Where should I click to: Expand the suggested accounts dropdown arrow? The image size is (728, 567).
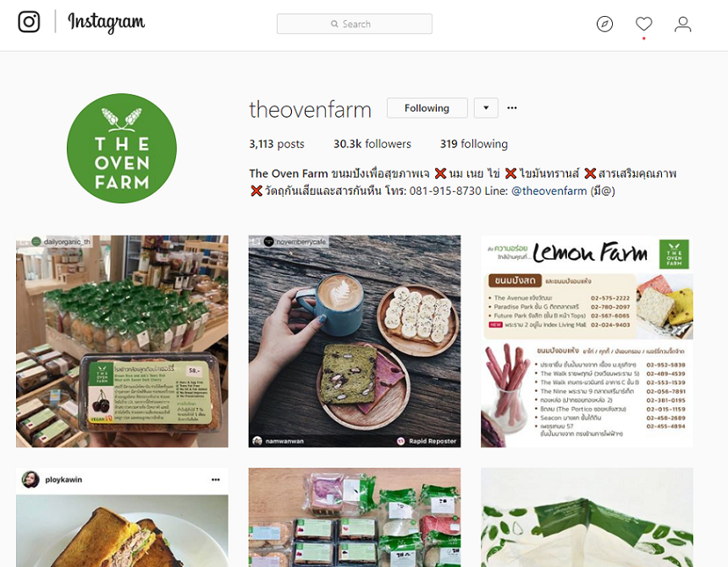tap(486, 108)
